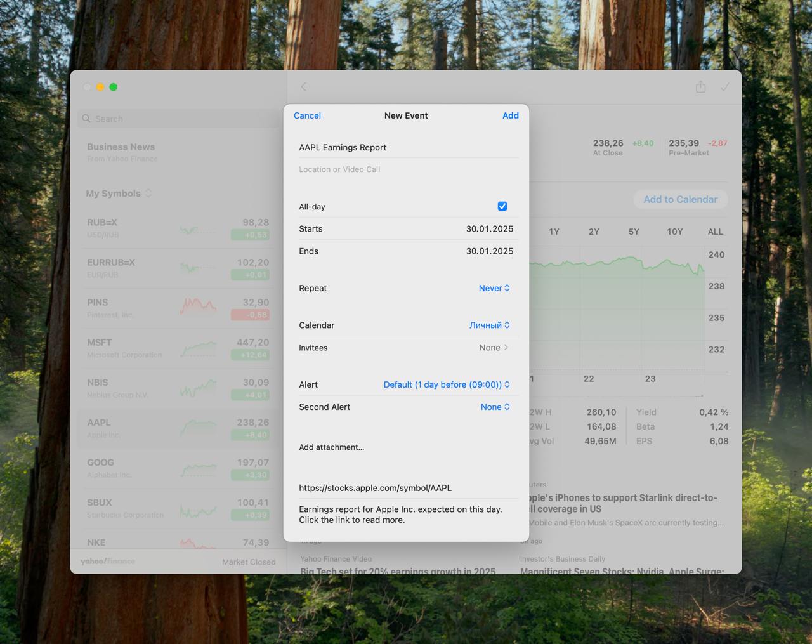Toggle the MSFT +12,64 change badge
Viewport: 812px width, 644px height.
pyautogui.click(x=250, y=355)
